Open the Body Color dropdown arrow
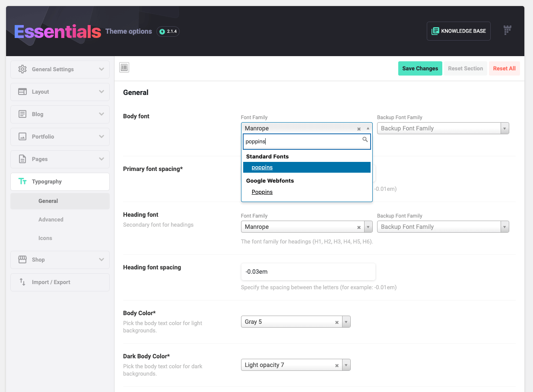Viewport: 533px width, 392px height. coord(346,322)
